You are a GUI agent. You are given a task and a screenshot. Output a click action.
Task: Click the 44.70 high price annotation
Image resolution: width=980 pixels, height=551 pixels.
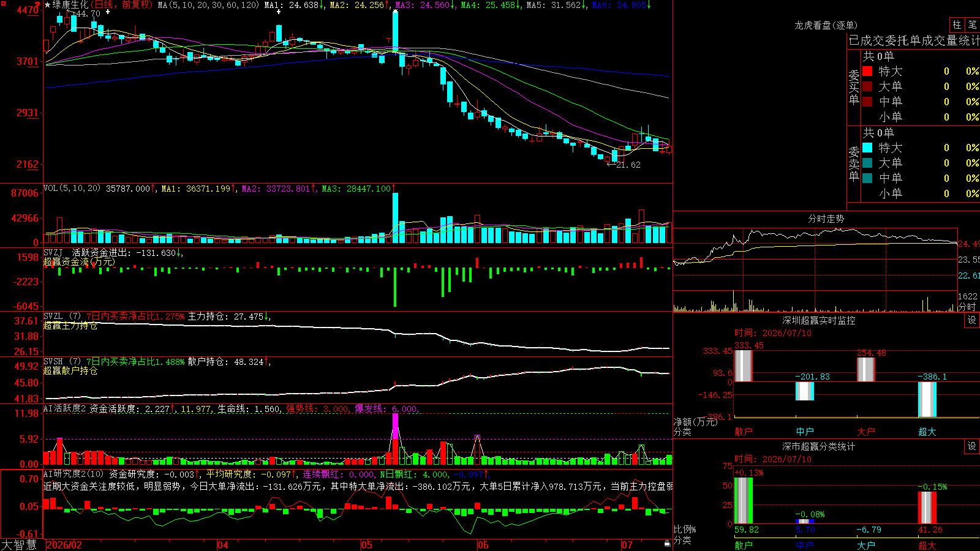coord(88,13)
